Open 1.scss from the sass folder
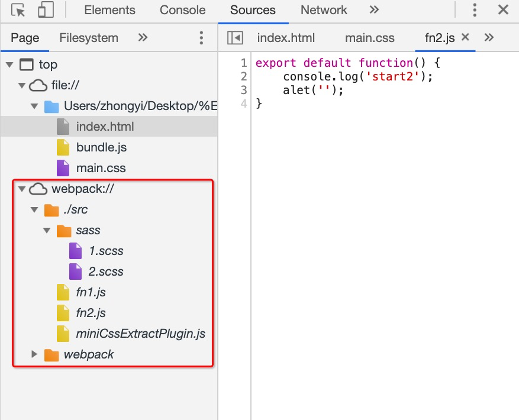Image resolution: width=519 pixels, height=420 pixels. coord(106,251)
